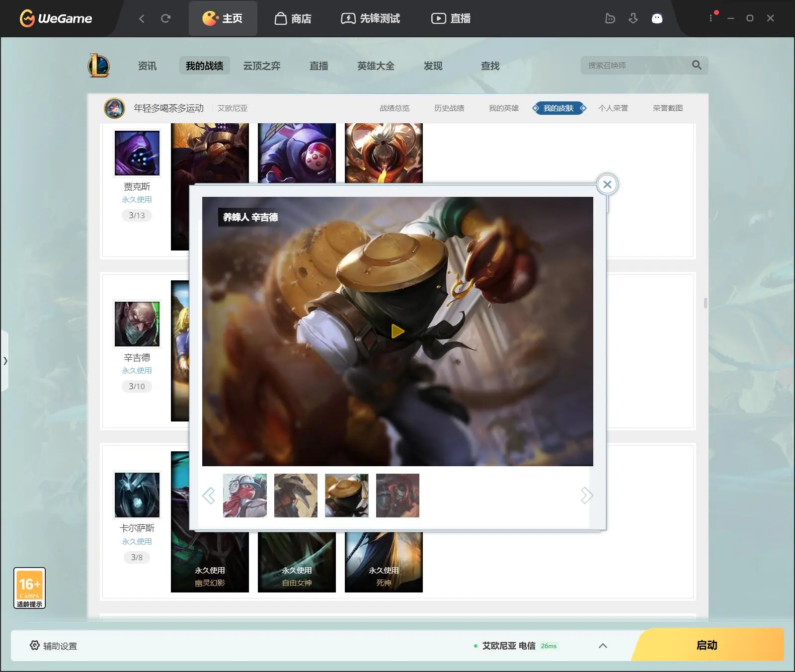Screen dimensions: 795x672
Task: Open the 我的英雄 tab
Action: (504, 108)
